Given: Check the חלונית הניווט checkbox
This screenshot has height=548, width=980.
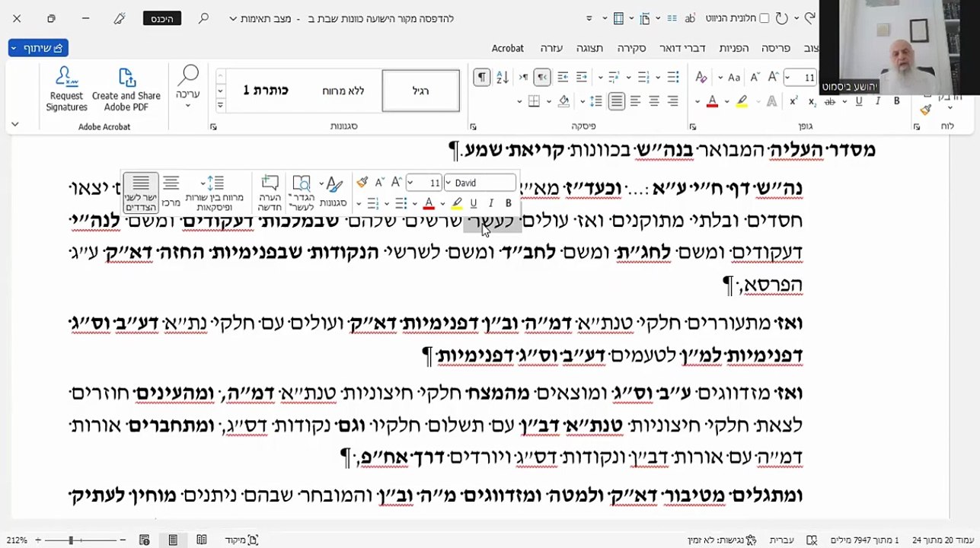Looking at the screenshot, I should [765, 18].
